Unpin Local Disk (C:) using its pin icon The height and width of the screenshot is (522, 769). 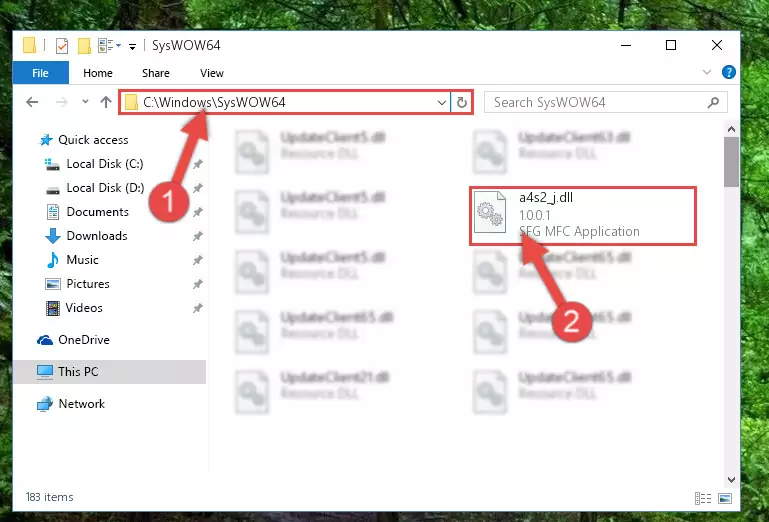[198, 164]
